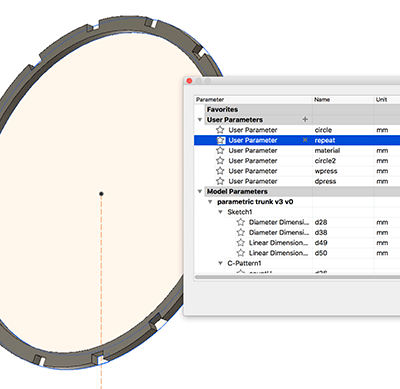This screenshot has height=389, width=400.
Task: Collapse the Model Parameters section
Action: [x=200, y=191]
